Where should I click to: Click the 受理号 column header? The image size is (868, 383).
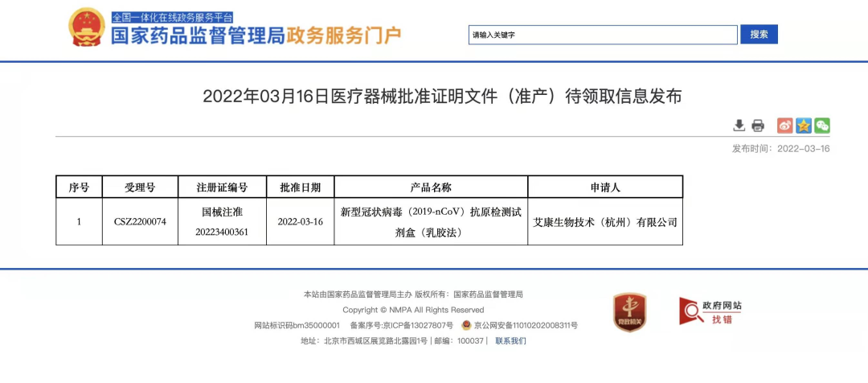click(140, 187)
